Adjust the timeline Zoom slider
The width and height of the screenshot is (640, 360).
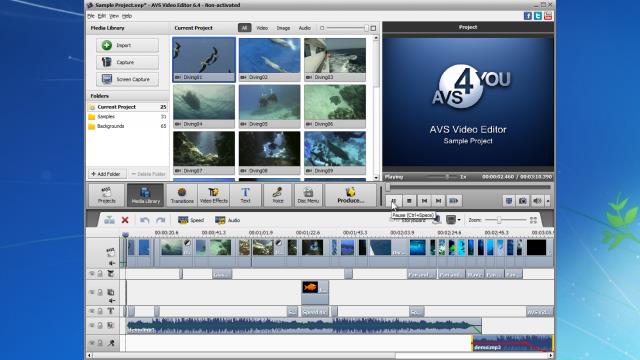click(498, 220)
